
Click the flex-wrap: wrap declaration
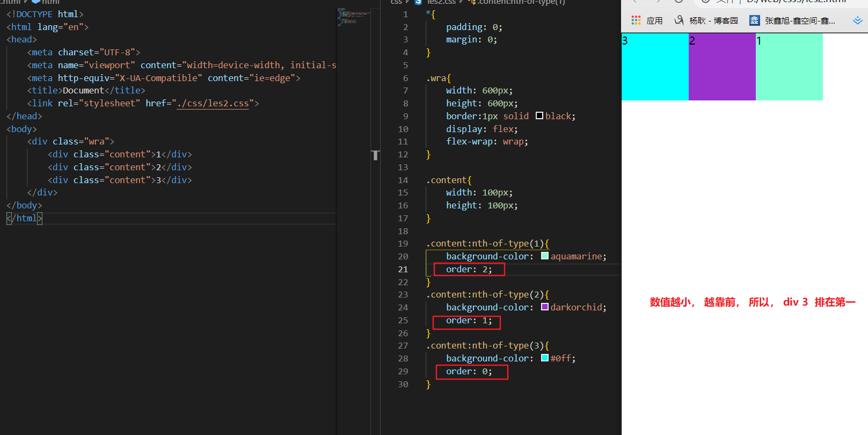click(487, 141)
